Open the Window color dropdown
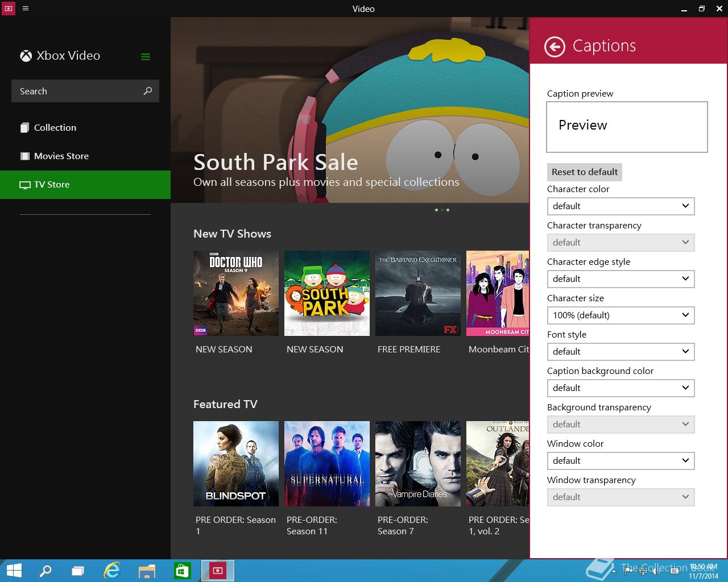 (621, 460)
